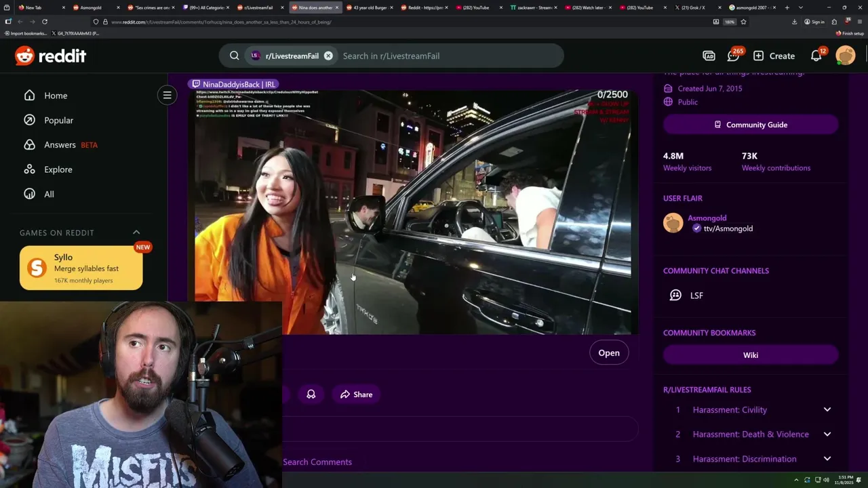This screenshot has height=488, width=868.
Task: Expand rule 1 Harassment: Civility
Action: [x=751, y=409]
